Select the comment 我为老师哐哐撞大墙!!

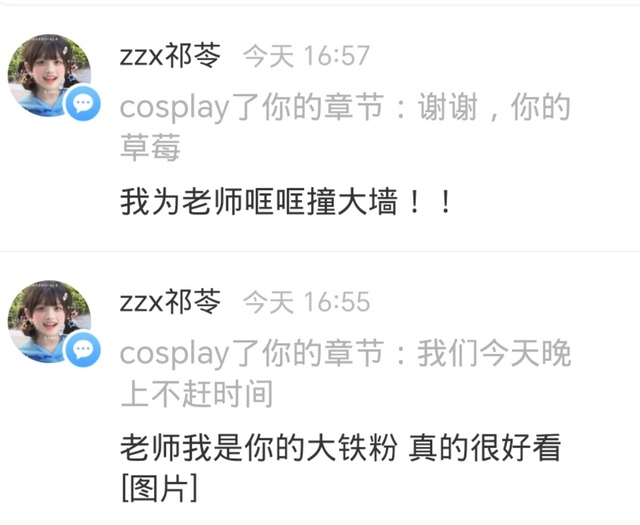287,202
